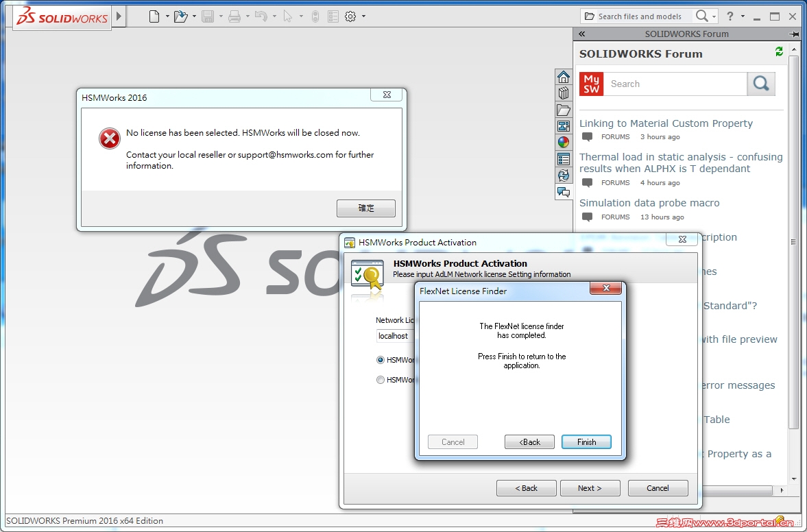The width and height of the screenshot is (807, 532).
Task: Click the MySW logo icon
Action: coord(591,84)
